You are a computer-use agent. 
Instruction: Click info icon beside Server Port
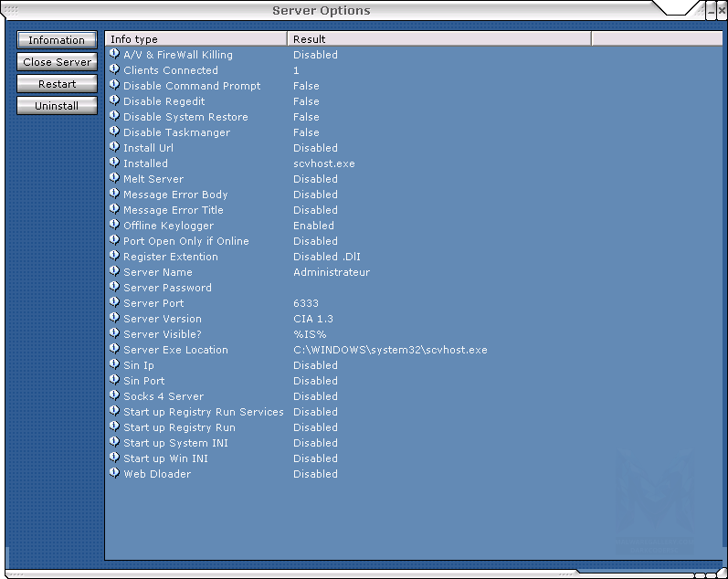click(114, 302)
